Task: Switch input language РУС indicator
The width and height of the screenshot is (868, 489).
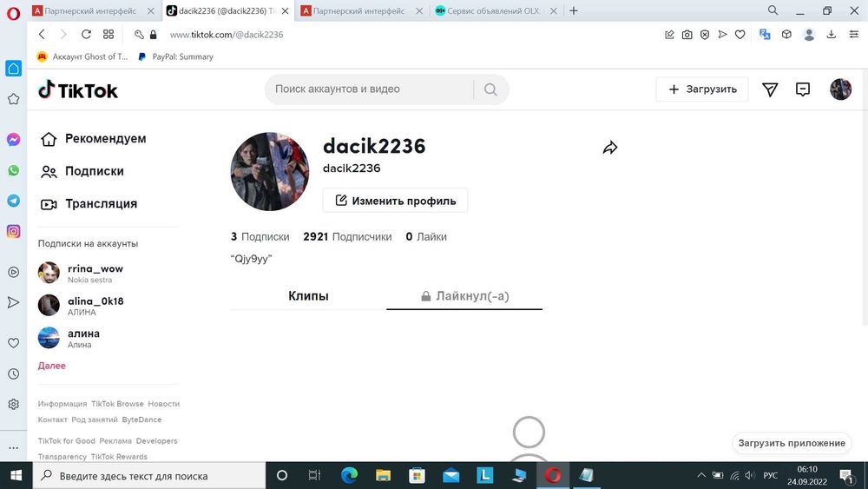Action: pyautogui.click(x=770, y=475)
